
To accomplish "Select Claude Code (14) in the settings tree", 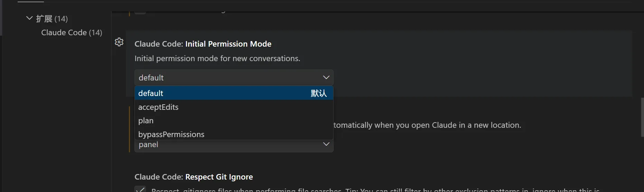I will (72, 32).
